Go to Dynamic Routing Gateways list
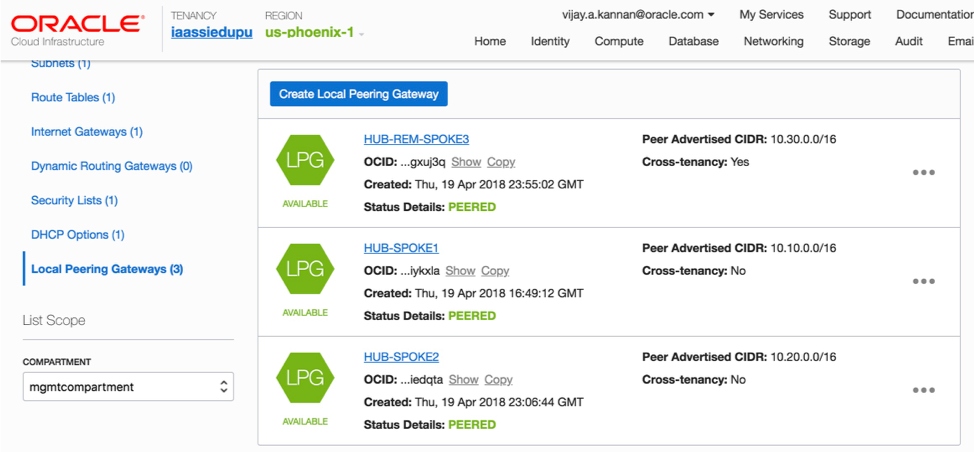This screenshot has width=974, height=452. click(111, 166)
